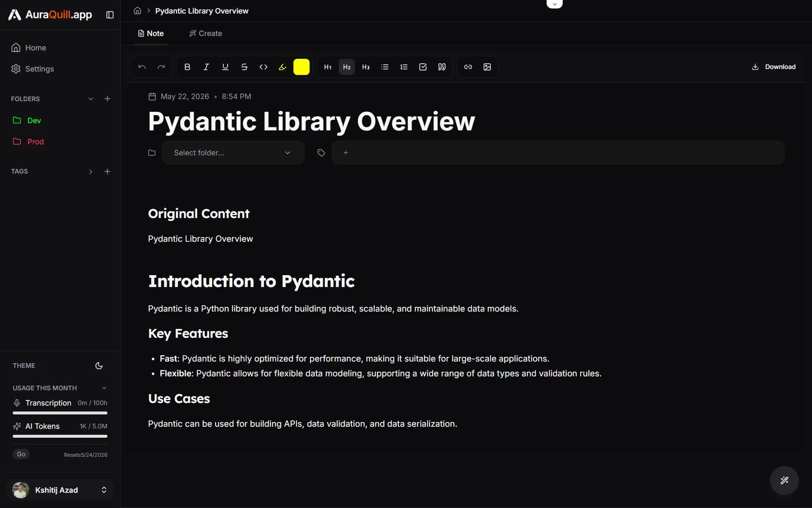This screenshot has width=812, height=508.
Task: Add a tag to this note
Action: click(x=346, y=153)
